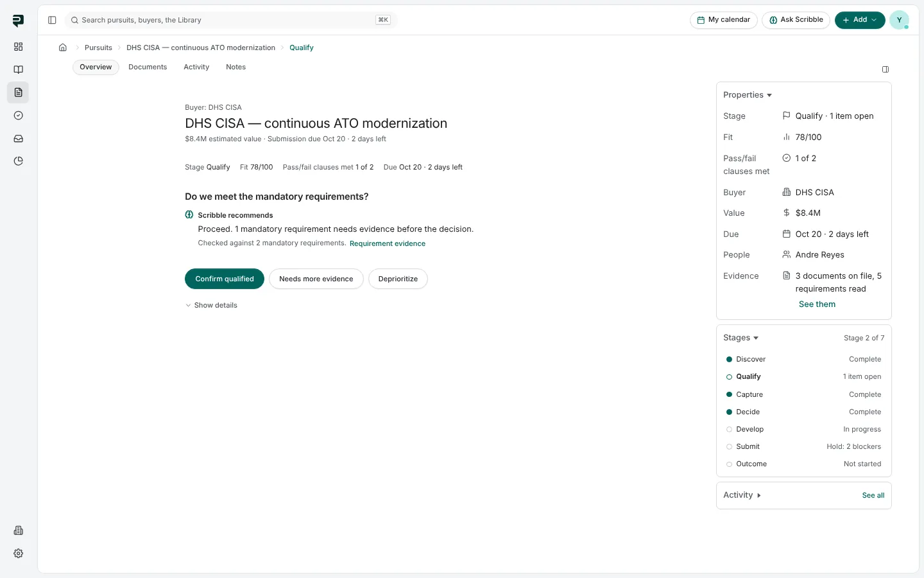924x578 pixels.
Task: Toggle the right side panel icon
Action: 886,69
